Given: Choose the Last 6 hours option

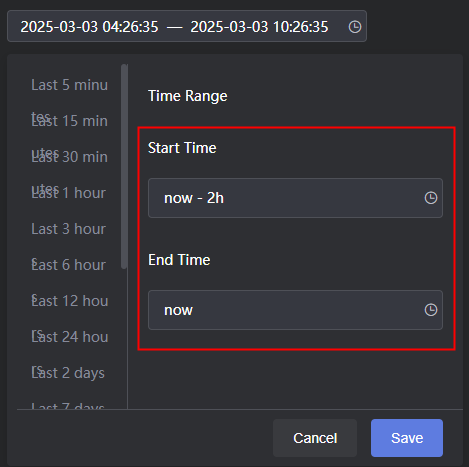Looking at the screenshot, I should 69,265.
